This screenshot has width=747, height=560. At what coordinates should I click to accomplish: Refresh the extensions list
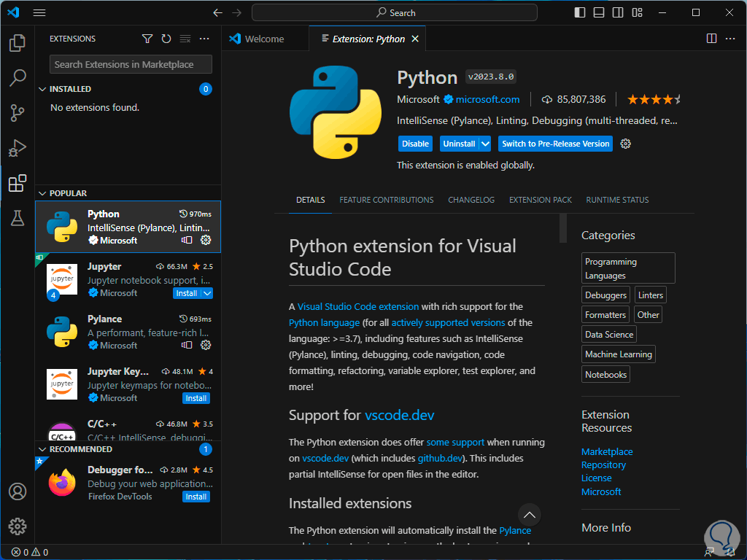coord(166,39)
